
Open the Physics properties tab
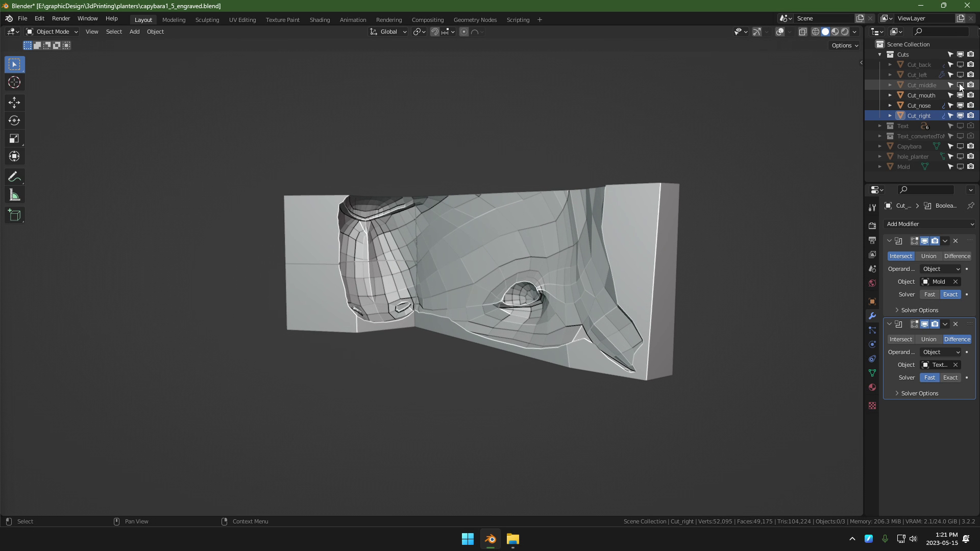click(x=872, y=344)
